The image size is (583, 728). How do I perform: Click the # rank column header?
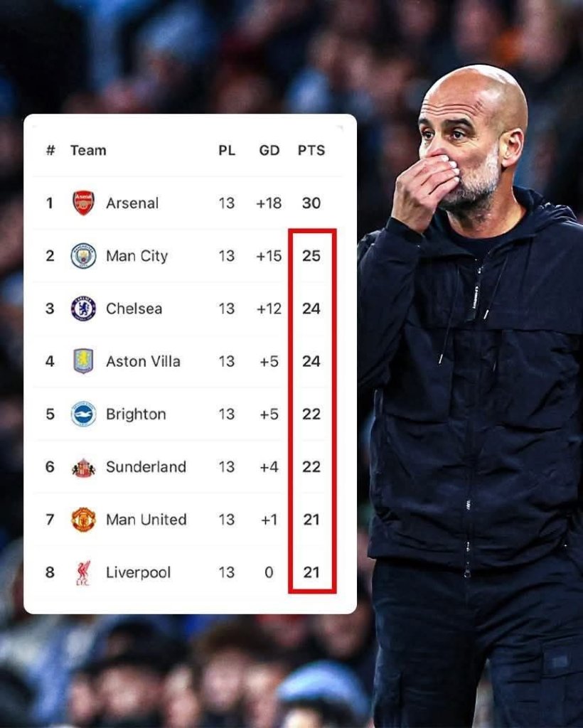(50, 151)
